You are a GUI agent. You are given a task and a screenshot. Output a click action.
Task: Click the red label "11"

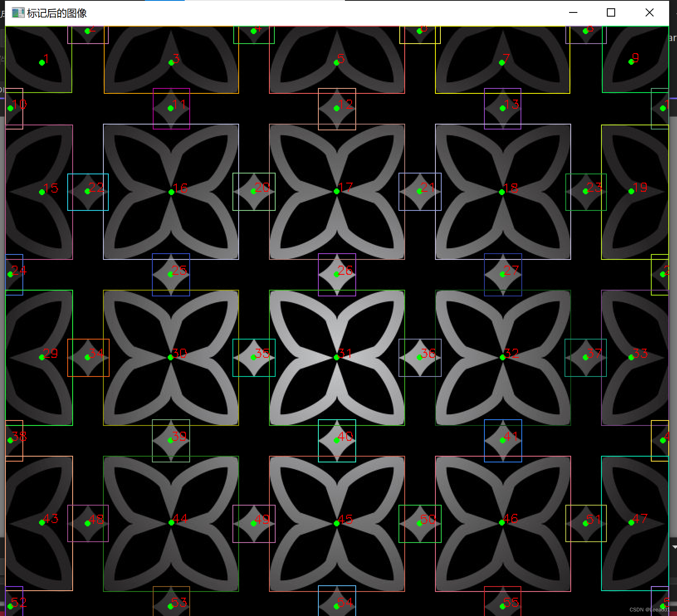[x=179, y=104]
